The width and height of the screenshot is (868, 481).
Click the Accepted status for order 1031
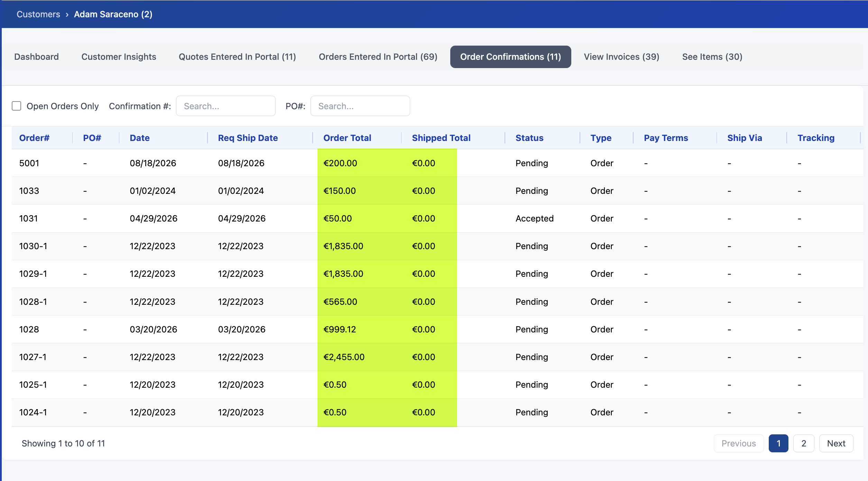[x=534, y=218]
